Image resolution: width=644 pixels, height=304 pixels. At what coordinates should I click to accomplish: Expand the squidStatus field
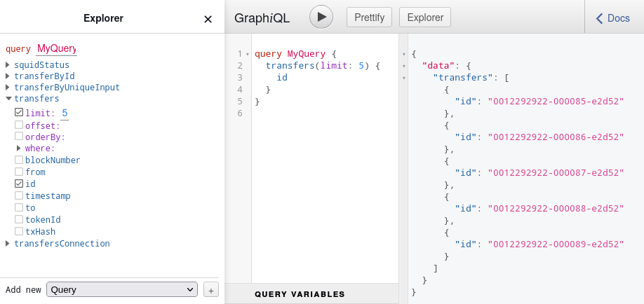click(8, 65)
